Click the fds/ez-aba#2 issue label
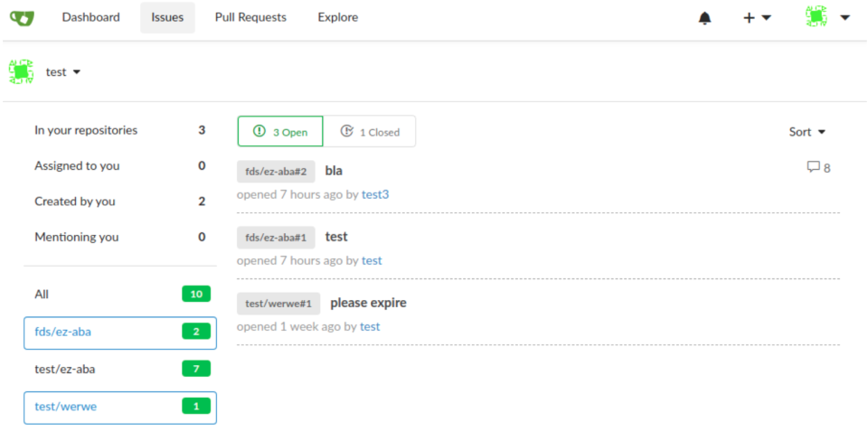The height and width of the screenshot is (441, 868). click(x=276, y=171)
